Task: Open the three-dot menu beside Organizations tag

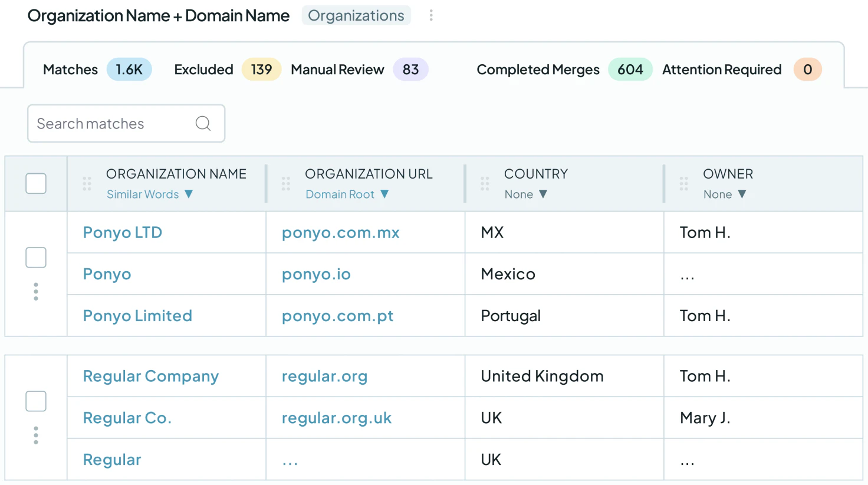Action: tap(431, 15)
